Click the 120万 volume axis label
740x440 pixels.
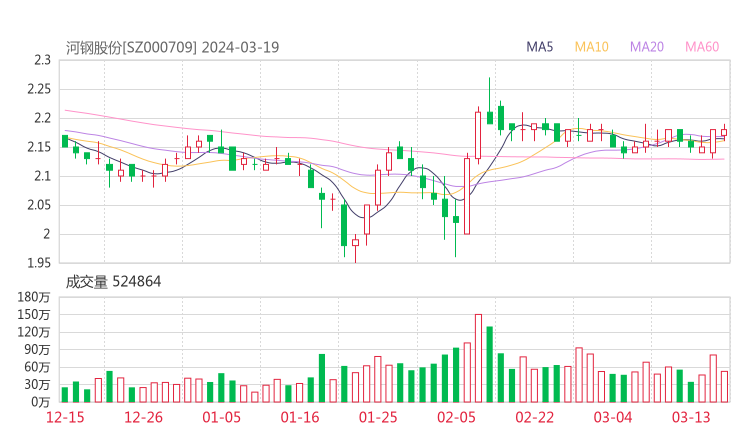tap(34, 332)
